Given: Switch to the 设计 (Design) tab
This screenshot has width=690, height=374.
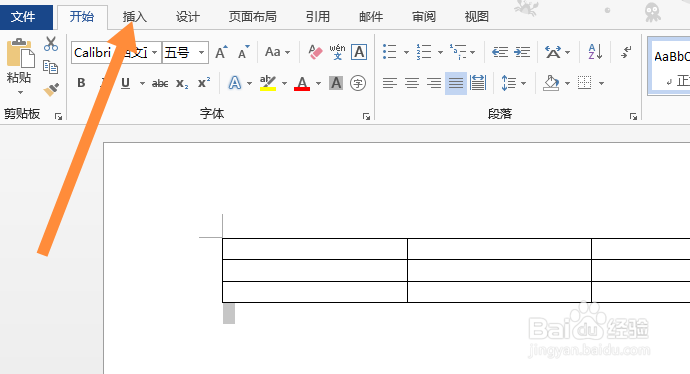Looking at the screenshot, I should [188, 17].
